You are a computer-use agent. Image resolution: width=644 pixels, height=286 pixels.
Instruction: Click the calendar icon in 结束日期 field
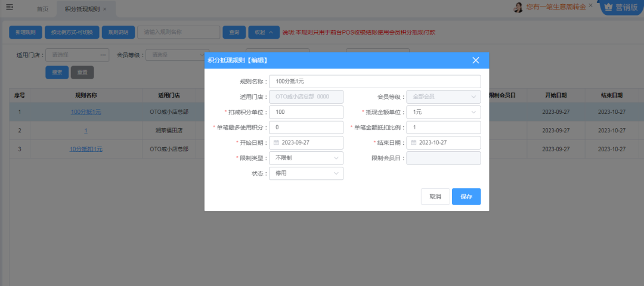[413, 143]
